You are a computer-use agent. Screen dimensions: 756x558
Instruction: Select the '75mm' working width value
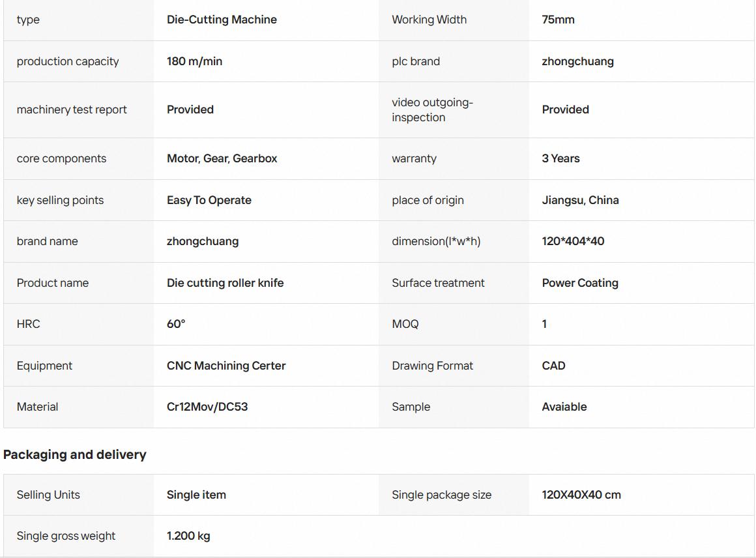point(558,20)
